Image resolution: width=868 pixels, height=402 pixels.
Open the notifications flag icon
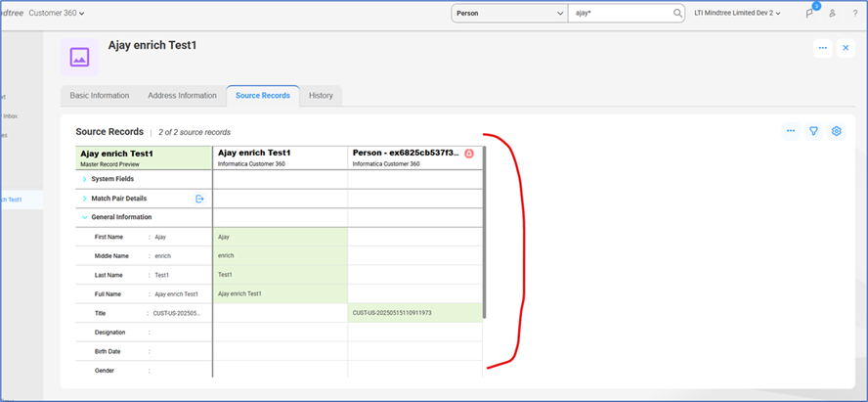(808, 14)
